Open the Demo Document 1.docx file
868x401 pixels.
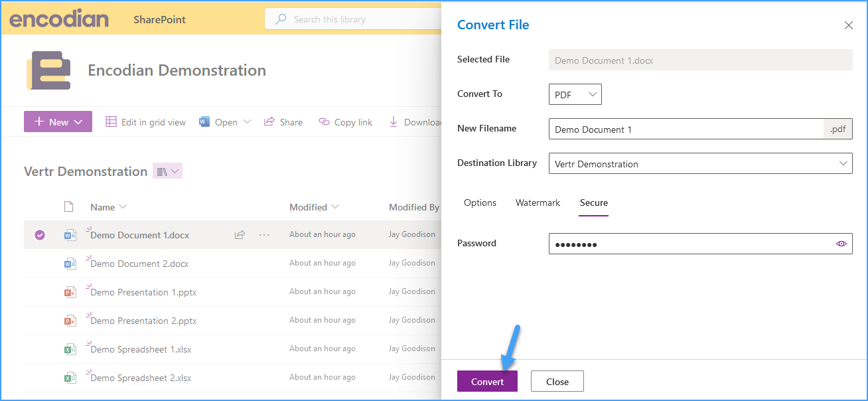click(139, 235)
